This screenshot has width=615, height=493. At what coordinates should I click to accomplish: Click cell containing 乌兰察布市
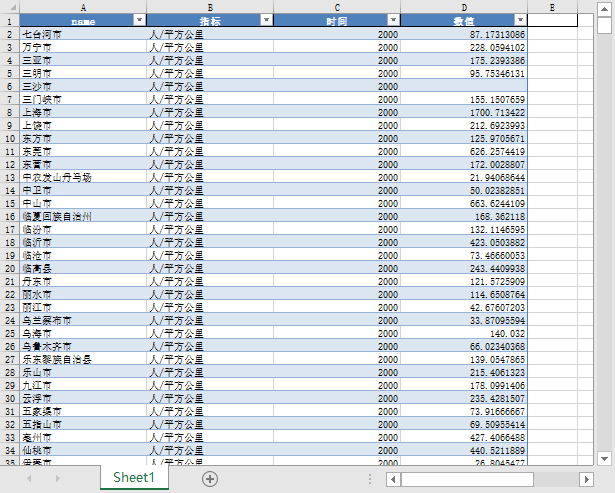tap(83, 320)
